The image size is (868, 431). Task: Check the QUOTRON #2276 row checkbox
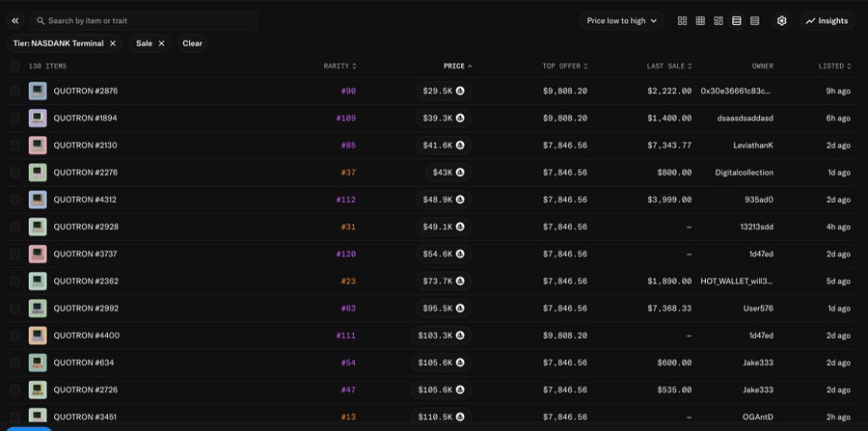click(14, 172)
